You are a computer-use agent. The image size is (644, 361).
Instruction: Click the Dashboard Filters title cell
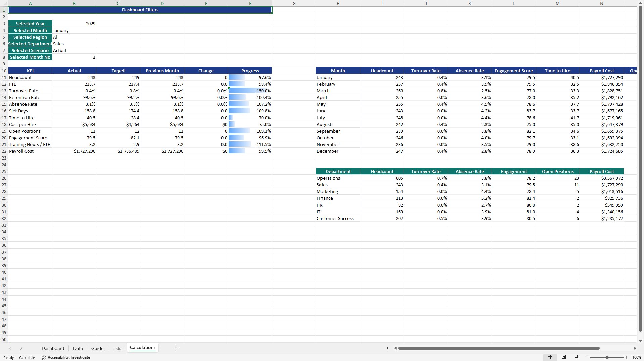[x=140, y=10]
